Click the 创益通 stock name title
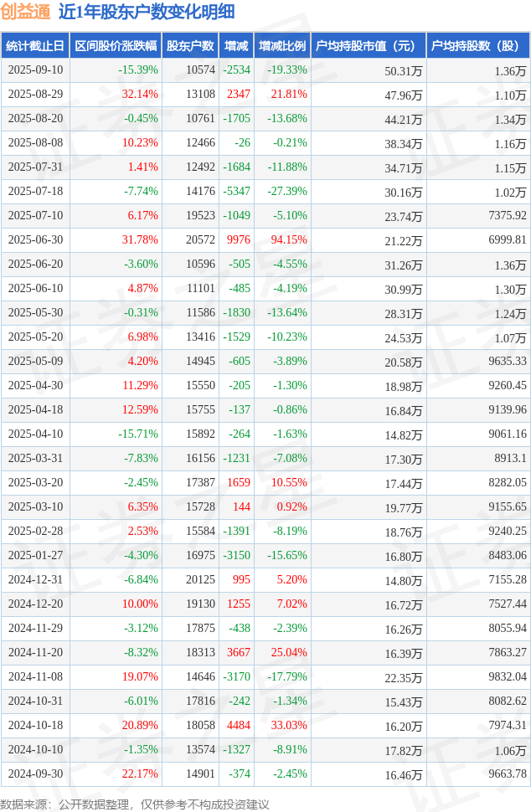531x812 pixels. click(x=25, y=12)
